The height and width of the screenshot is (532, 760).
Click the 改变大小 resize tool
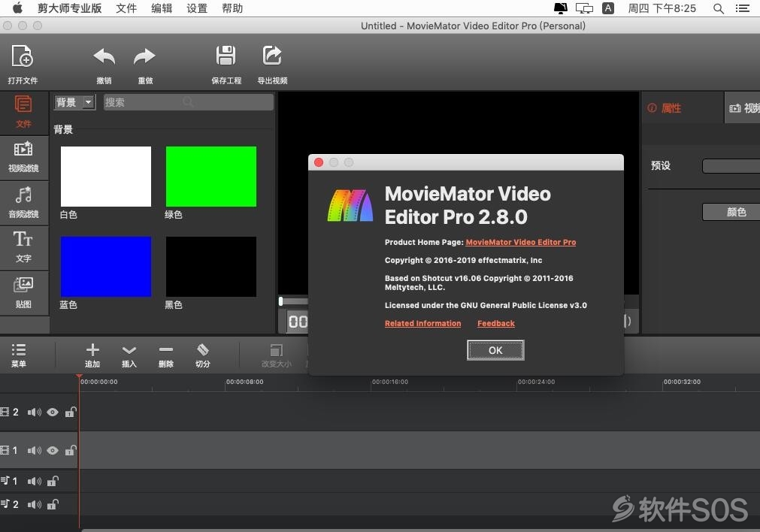(277, 355)
